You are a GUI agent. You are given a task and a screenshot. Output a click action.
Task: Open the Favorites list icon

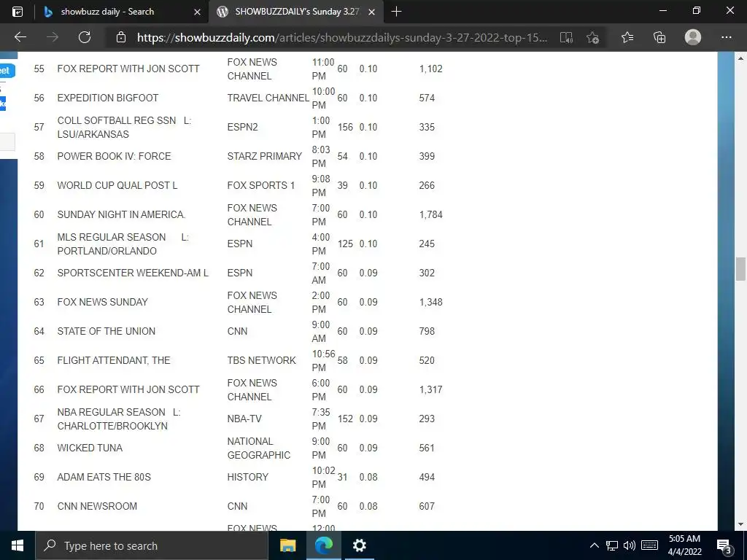click(627, 37)
